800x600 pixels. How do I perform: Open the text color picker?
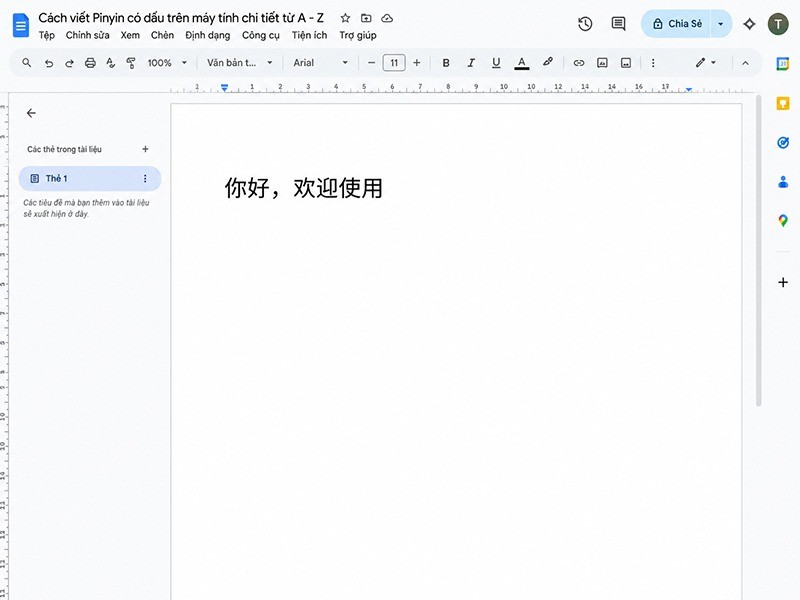pos(521,63)
